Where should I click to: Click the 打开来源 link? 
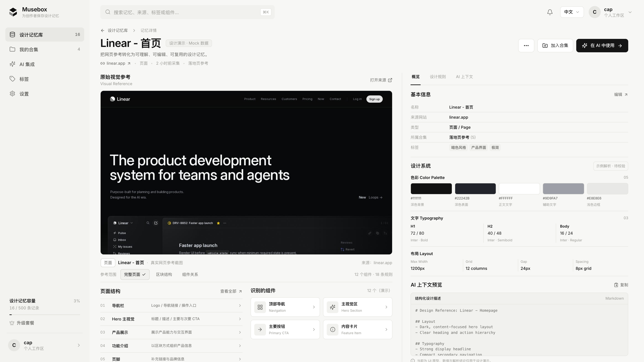coord(381,80)
